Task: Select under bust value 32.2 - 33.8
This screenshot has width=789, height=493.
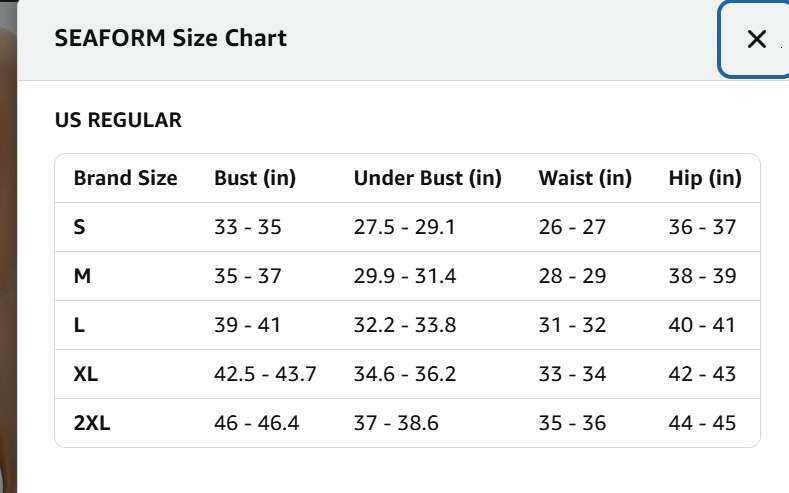Action: (404, 325)
